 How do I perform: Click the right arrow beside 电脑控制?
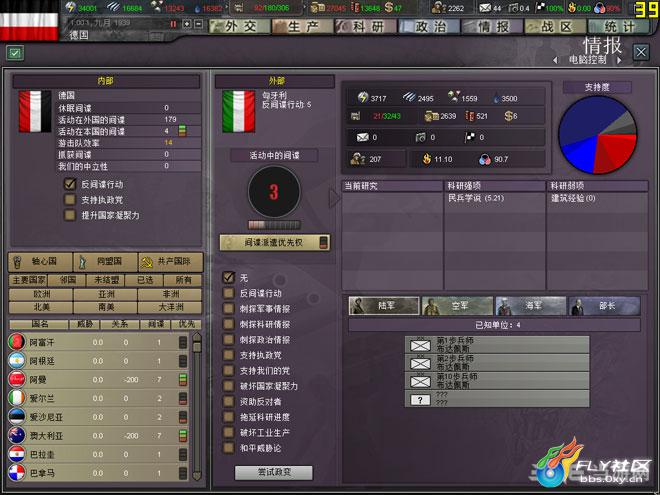click(x=619, y=60)
